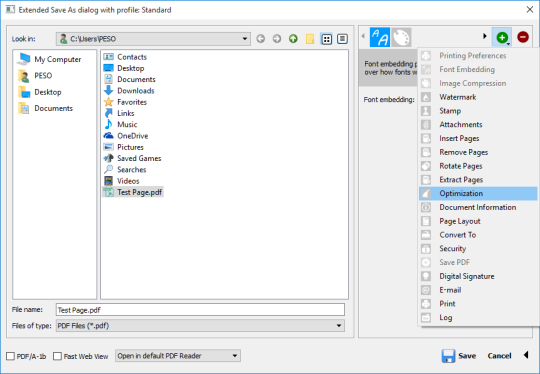Select the Desktop folder in the file list
This screenshot has height=374, width=540.
pos(124,68)
